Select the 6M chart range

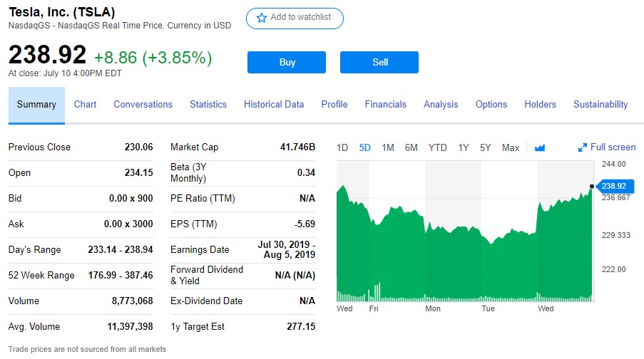coord(411,147)
